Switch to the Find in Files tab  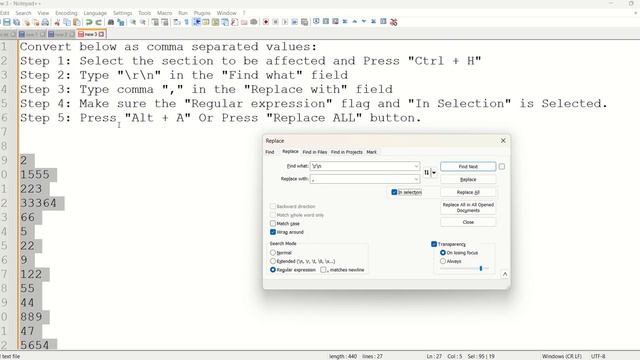315,152
